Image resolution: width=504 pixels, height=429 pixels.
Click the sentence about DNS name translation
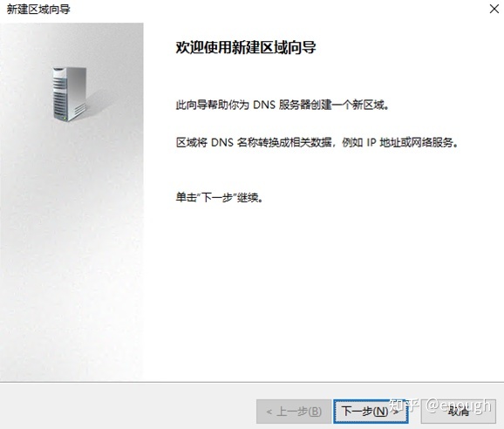tap(317, 142)
